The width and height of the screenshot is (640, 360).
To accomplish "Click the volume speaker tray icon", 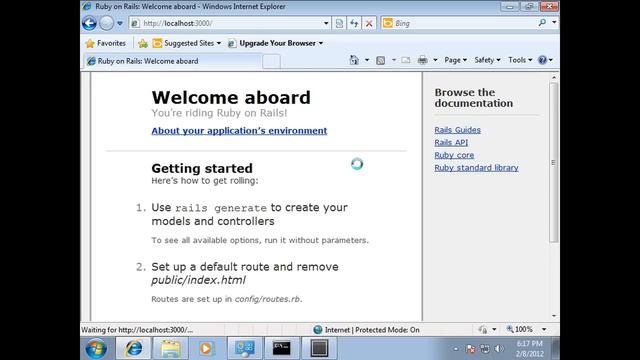I will tap(498, 349).
